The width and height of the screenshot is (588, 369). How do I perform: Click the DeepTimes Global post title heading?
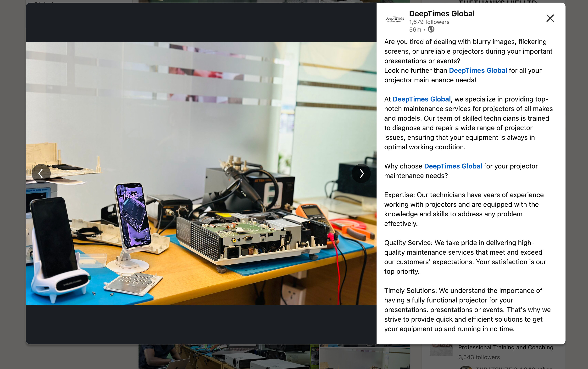(442, 13)
